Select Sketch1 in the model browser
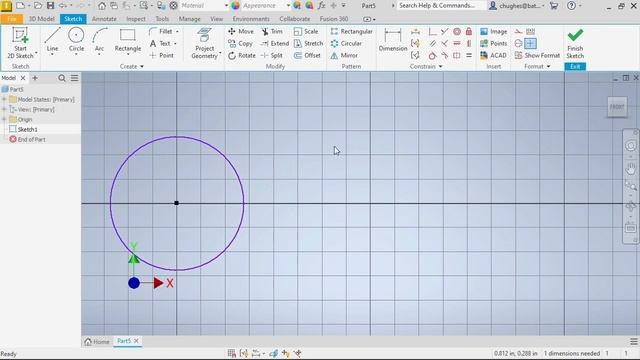Image resolution: width=640 pixels, height=360 pixels. (27, 129)
